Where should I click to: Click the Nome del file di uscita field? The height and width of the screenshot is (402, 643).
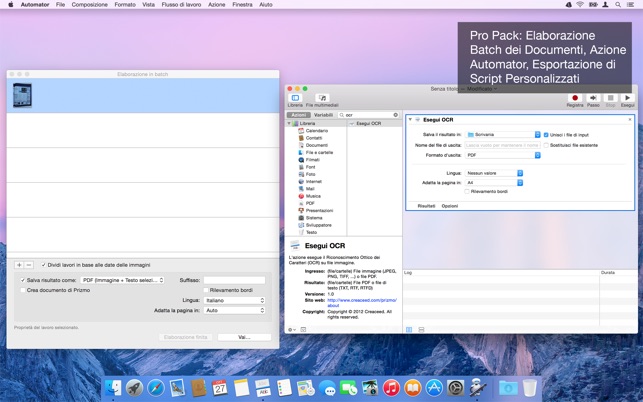point(503,145)
